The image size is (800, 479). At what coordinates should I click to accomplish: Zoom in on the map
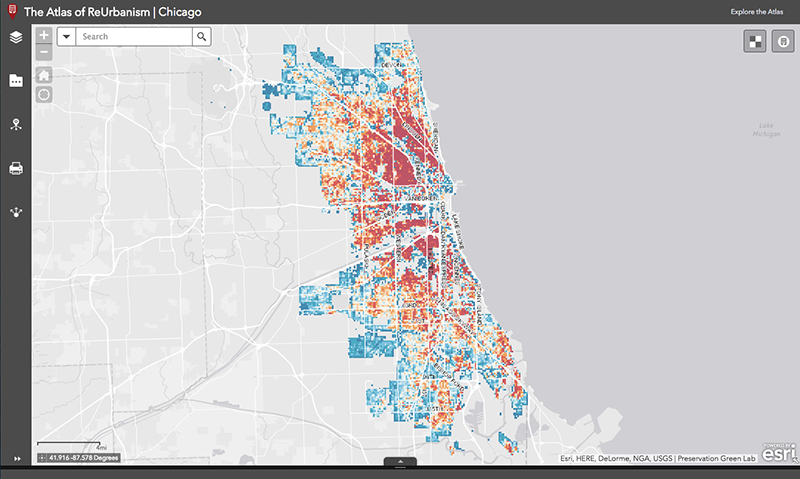[44, 35]
